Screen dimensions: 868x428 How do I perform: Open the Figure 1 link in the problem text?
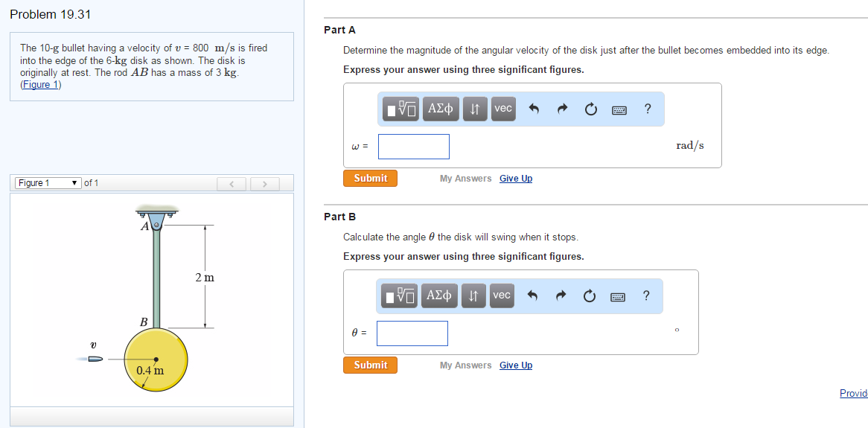(40, 84)
